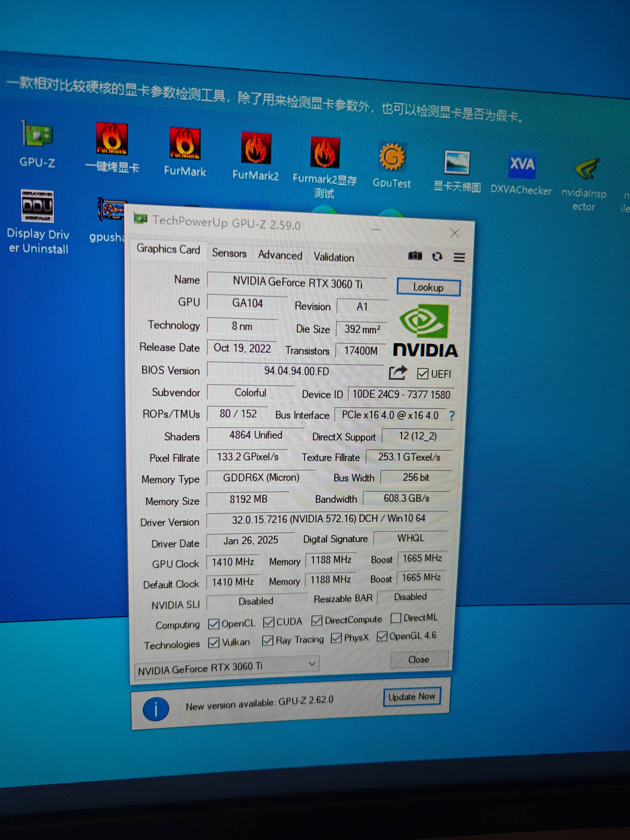Open Display Driver Uninstaller desktop icon

pyautogui.click(x=37, y=206)
